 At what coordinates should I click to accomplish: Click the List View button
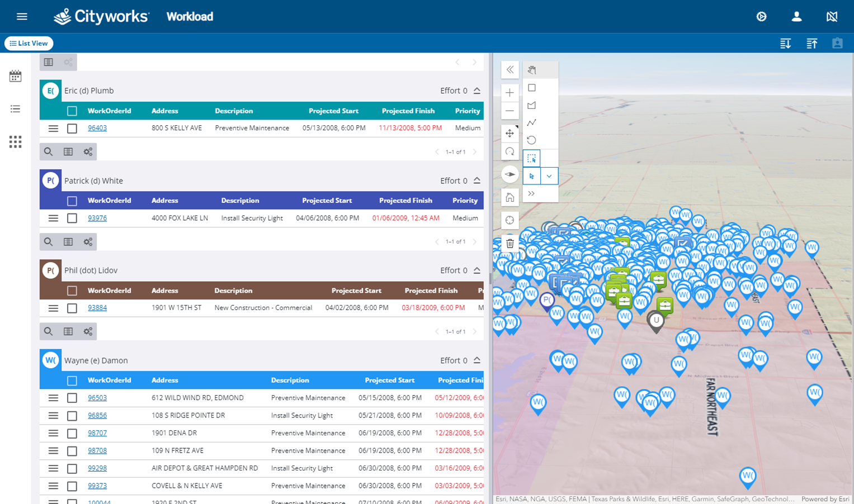29,44
